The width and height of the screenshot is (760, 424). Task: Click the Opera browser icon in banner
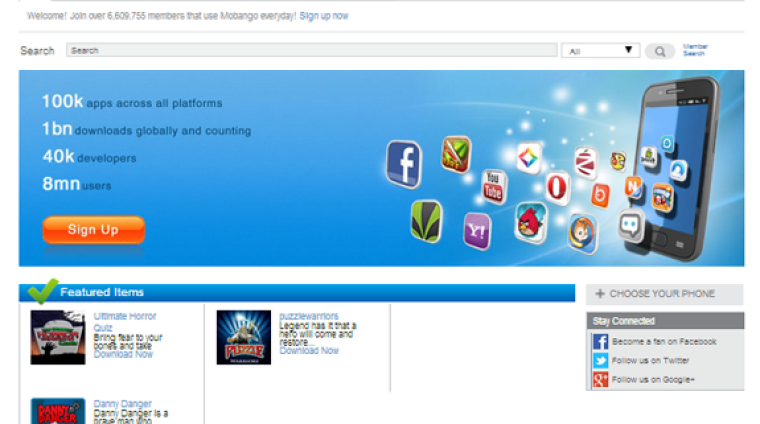pos(557,186)
